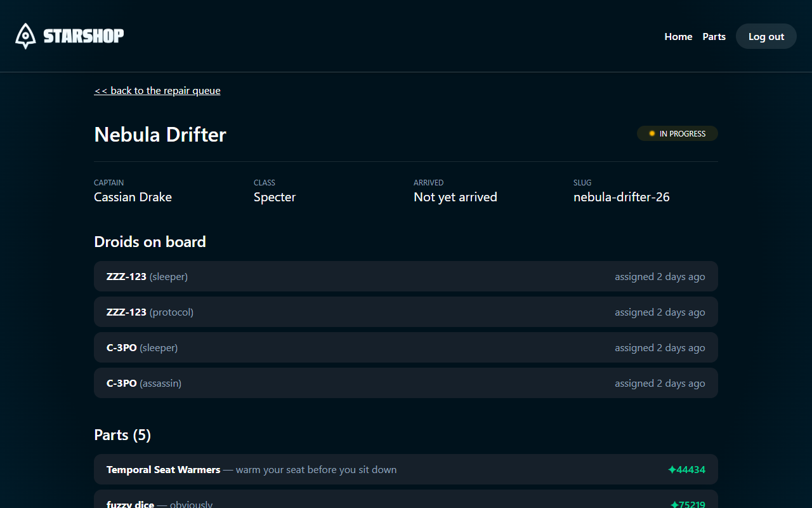The height and width of the screenshot is (508, 812).
Task: Click the ARRIVED field label
Action: tap(429, 183)
